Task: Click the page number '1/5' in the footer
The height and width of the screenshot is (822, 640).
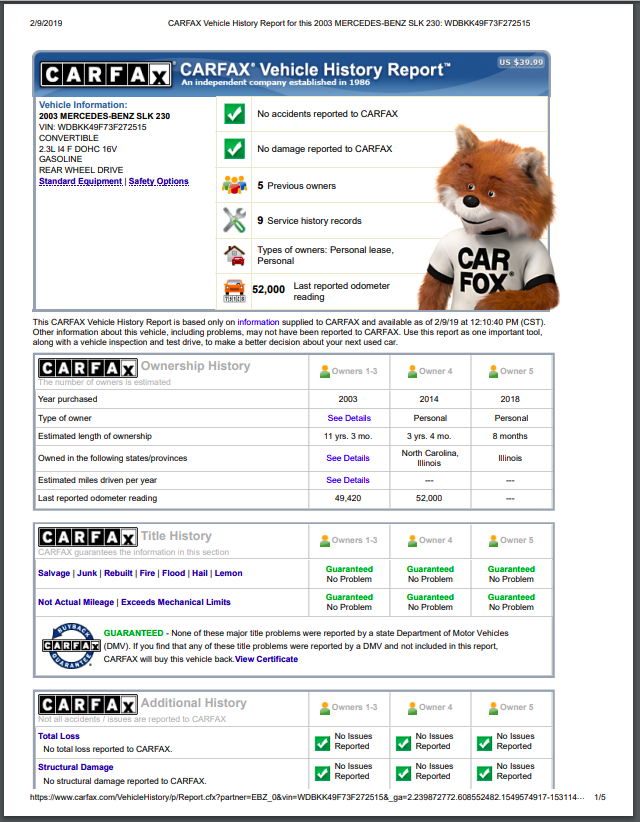Action: [x=600, y=797]
